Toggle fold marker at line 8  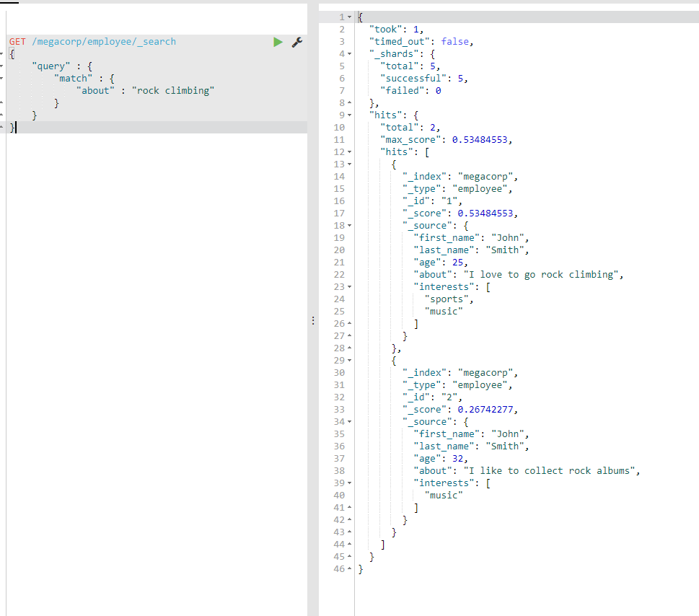[x=349, y=103]
